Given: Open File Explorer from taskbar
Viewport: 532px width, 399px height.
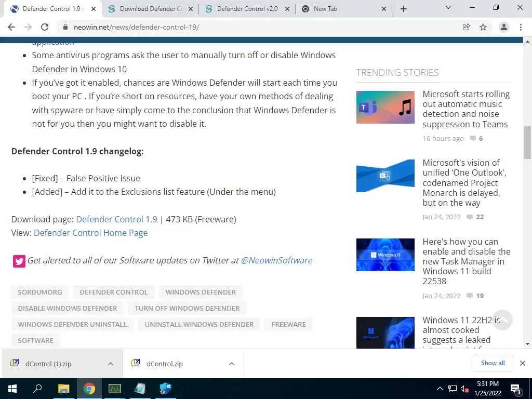Looking at the screenshot, I should click(x=63, y=389).
